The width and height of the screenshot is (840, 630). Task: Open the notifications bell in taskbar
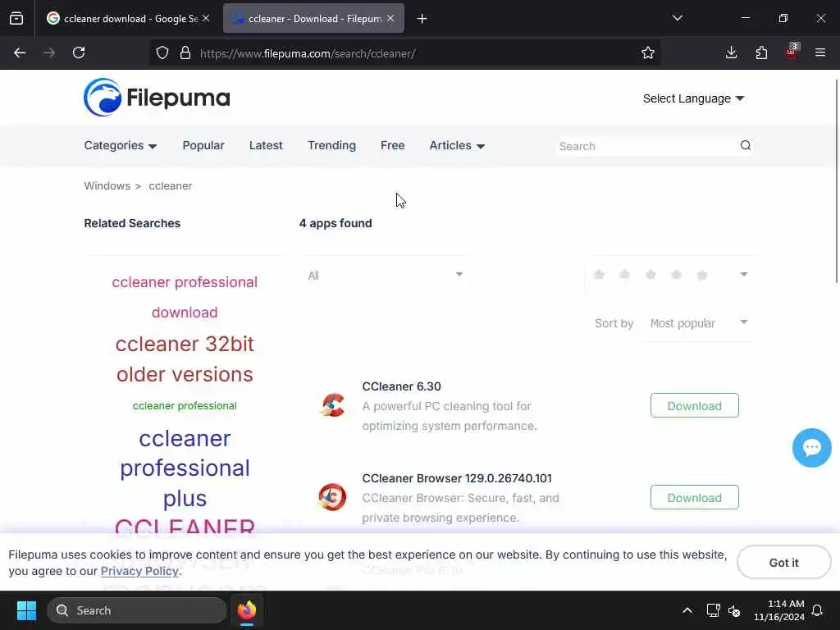818,610
